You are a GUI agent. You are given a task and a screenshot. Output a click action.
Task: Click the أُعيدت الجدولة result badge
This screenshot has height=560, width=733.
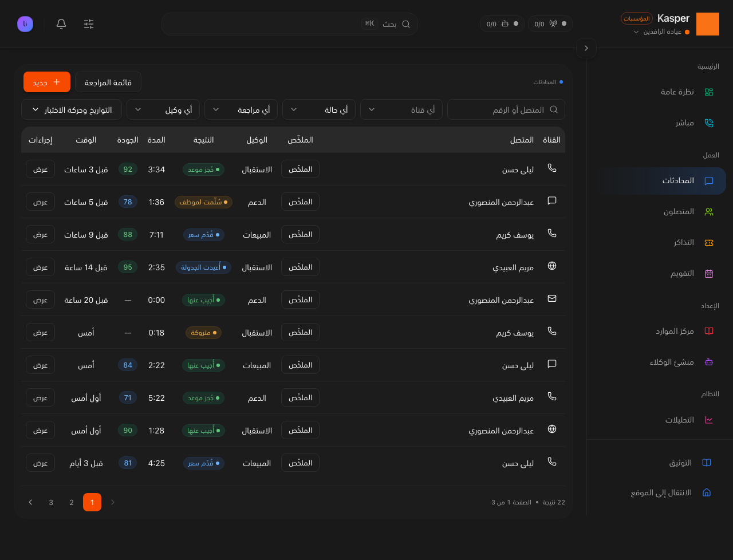click(204, 267)
